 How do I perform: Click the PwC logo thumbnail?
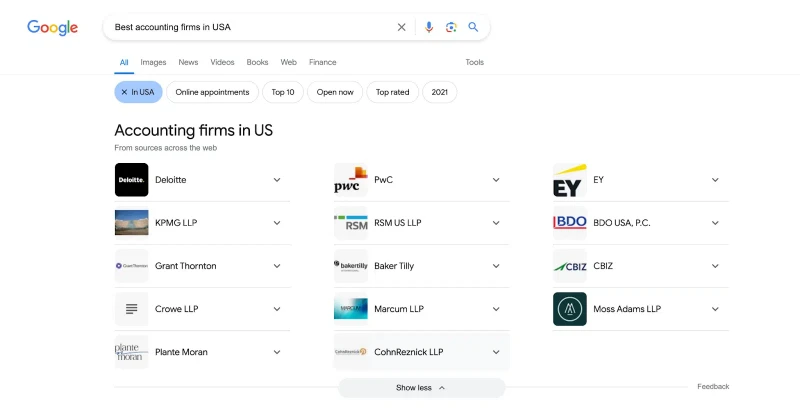[x=351, y=180]
